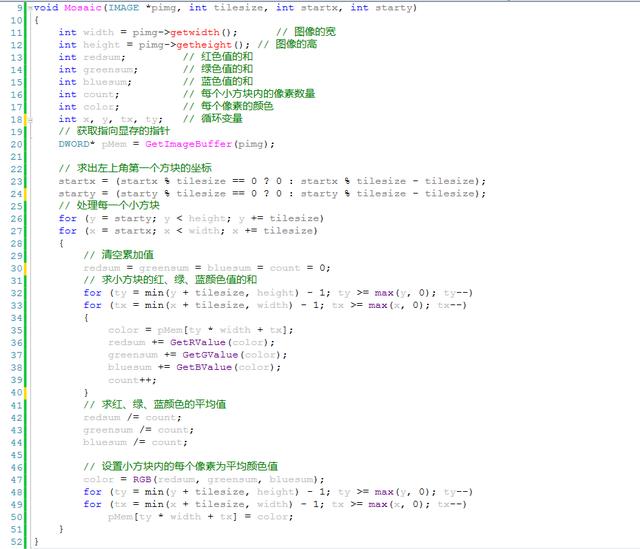Click the GetBValue function call

coord(204,367)
